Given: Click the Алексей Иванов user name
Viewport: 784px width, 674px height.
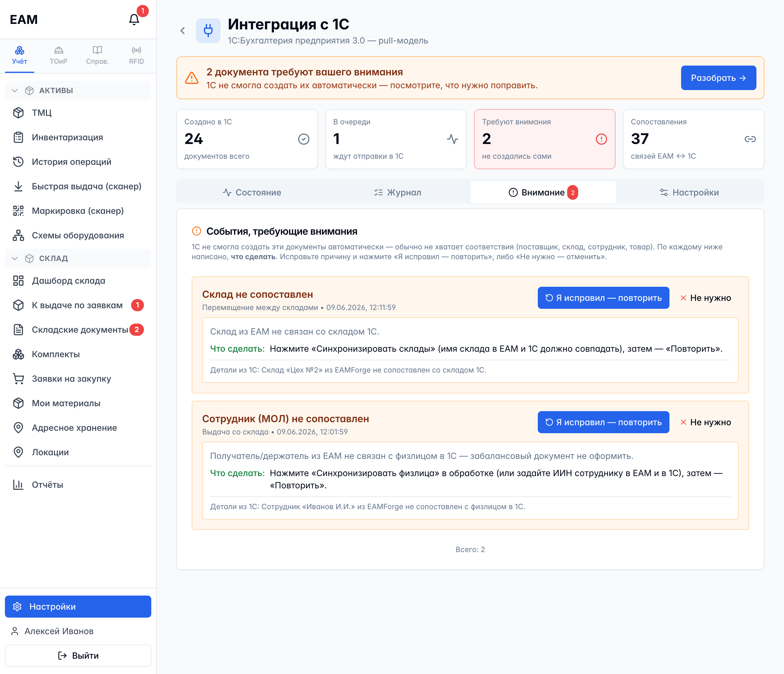Looking at the screenshot, I should 59,631.
